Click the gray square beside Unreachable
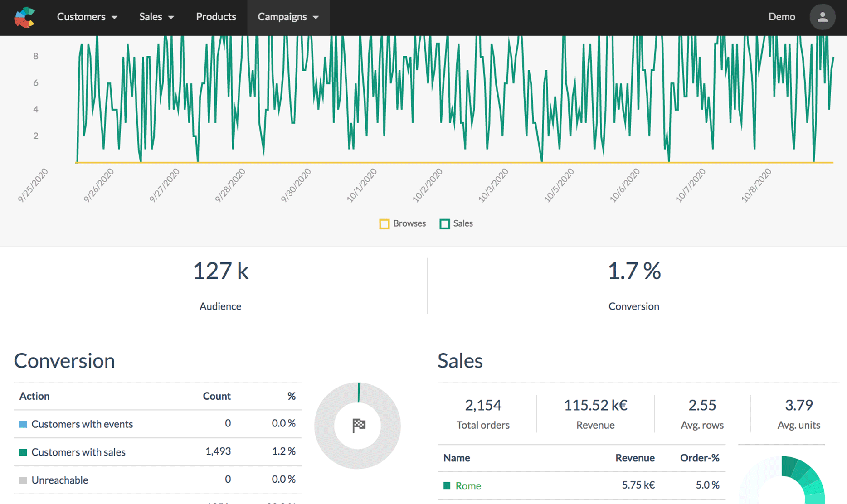 click(22, 480)
